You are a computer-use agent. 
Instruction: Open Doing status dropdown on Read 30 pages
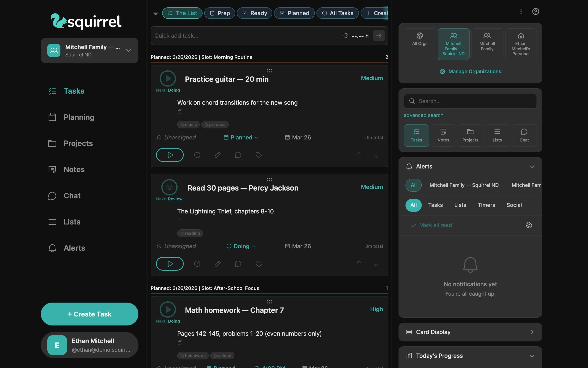(241, 246)
